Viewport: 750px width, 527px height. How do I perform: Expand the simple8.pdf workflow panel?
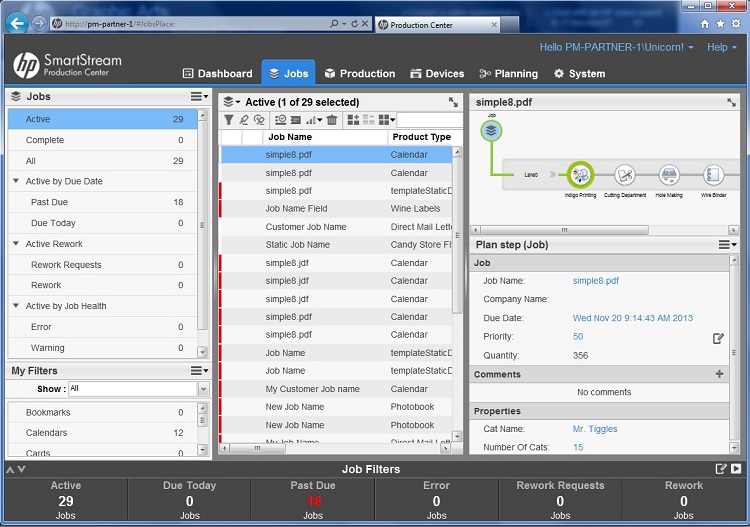pos(731,102)
